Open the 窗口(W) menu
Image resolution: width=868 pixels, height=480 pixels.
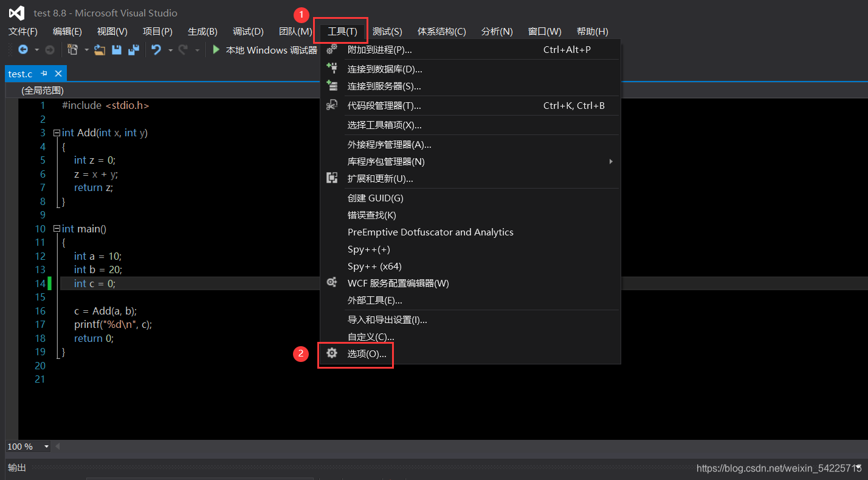coord(545,32)
